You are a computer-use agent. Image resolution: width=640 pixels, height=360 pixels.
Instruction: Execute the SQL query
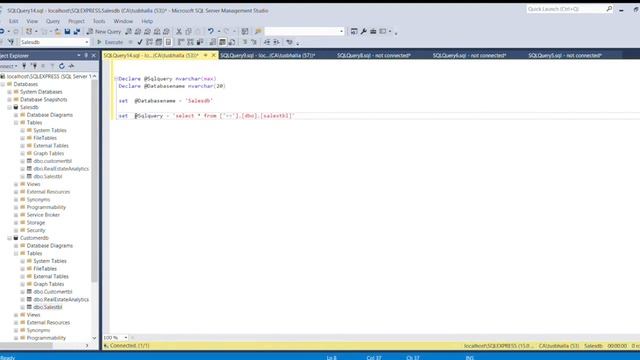point(110,42)
